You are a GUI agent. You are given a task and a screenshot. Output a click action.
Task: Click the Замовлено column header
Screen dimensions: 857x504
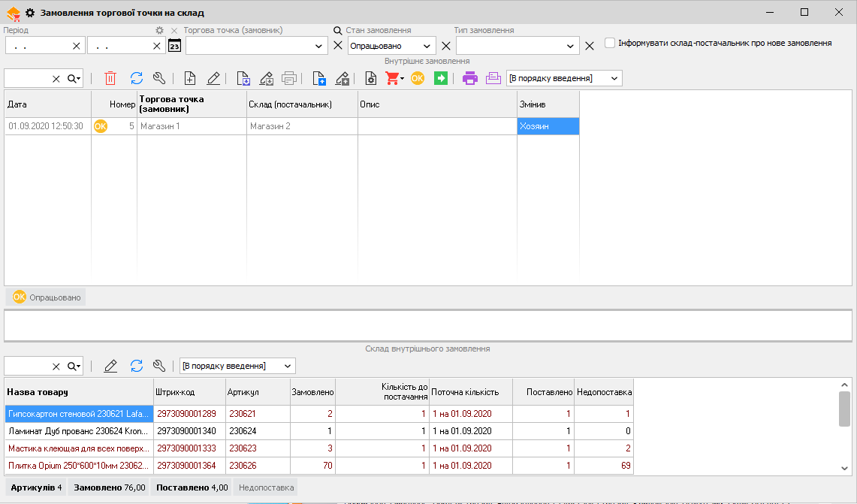click(312, 392)
